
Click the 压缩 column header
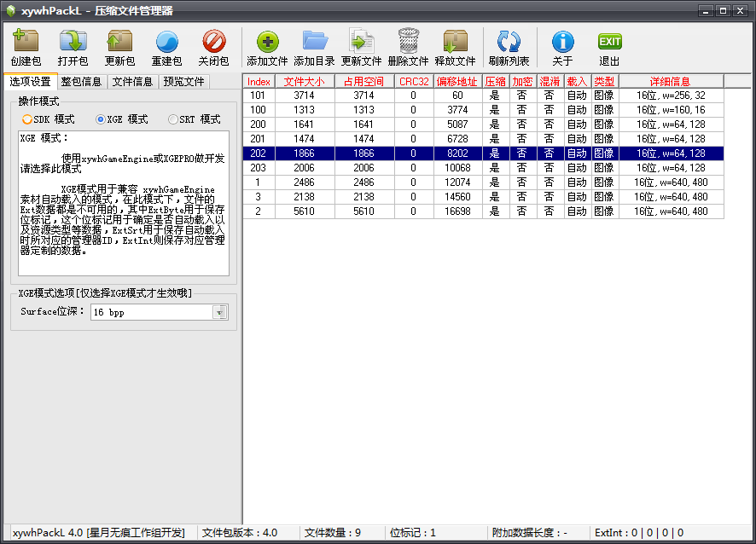(496, 82)
